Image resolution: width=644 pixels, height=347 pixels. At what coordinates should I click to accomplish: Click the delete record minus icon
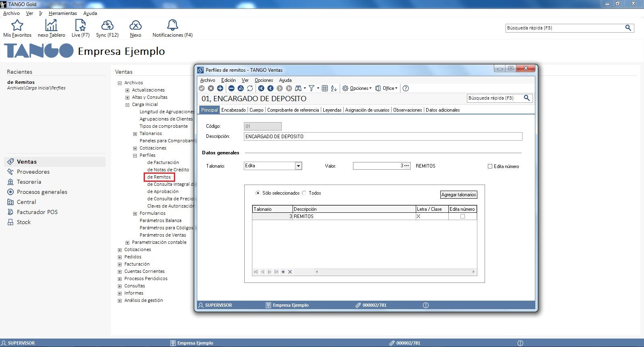pyautogui.click(x=231, y=88)
